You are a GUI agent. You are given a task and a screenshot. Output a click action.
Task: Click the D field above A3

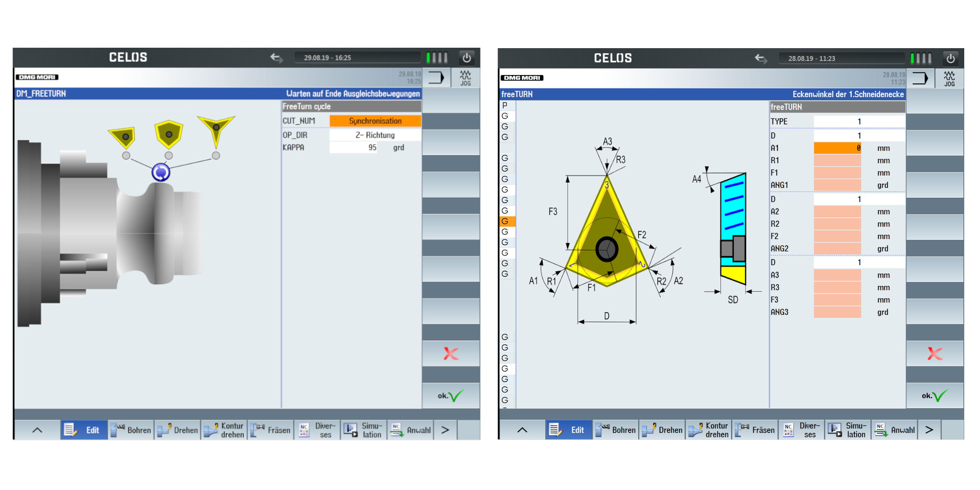point(859,262)
